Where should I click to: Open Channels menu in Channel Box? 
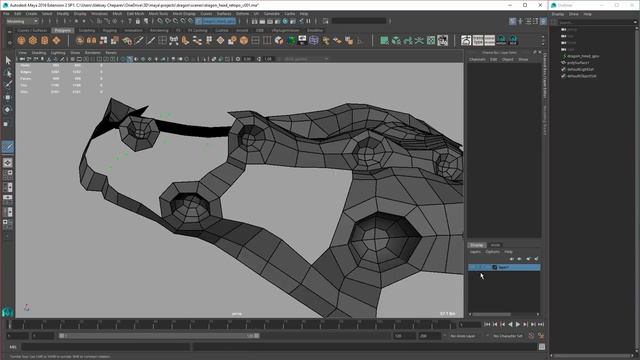tap(477, 60)
